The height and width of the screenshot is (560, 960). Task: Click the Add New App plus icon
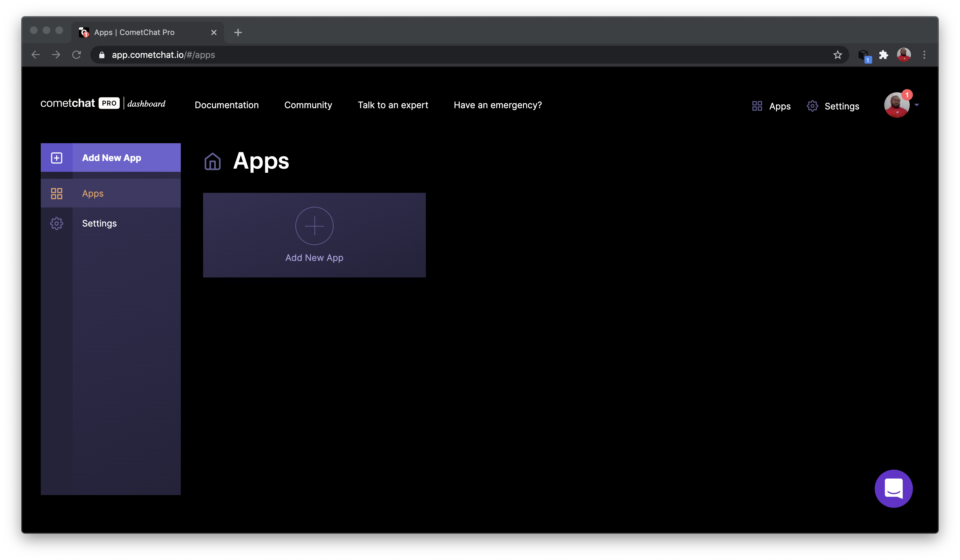click(314, 226)
